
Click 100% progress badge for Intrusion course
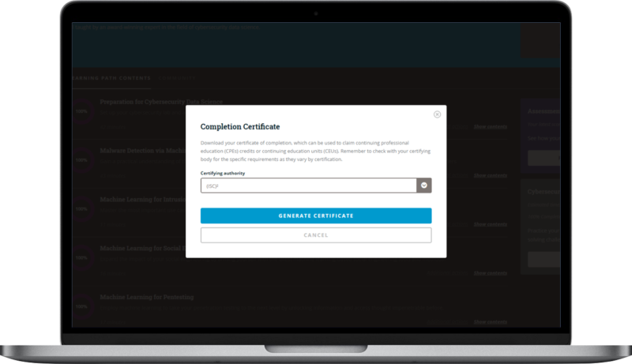(x=81, y=209)
